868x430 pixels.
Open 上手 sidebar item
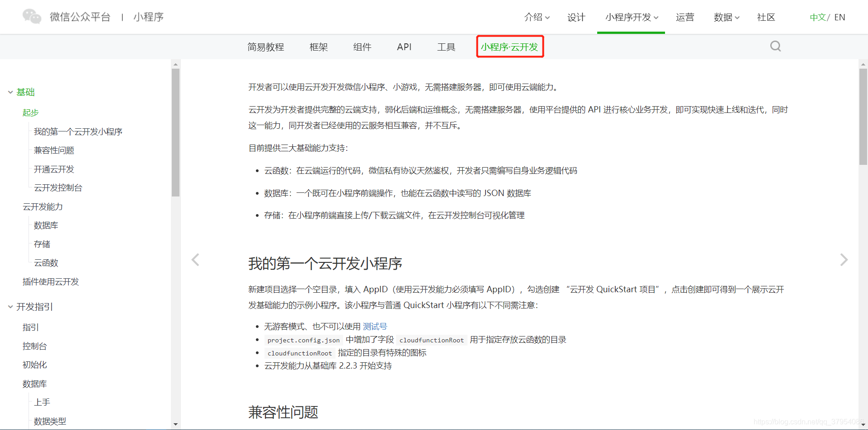[x=42, y=402]
